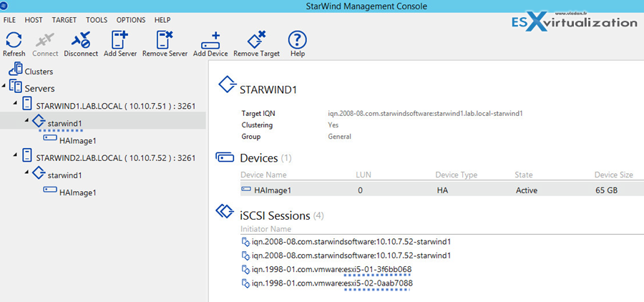
Task: Collapse starwind1 target under STARWIND1.LAB.LOCAL
Action: click(26, 120)
